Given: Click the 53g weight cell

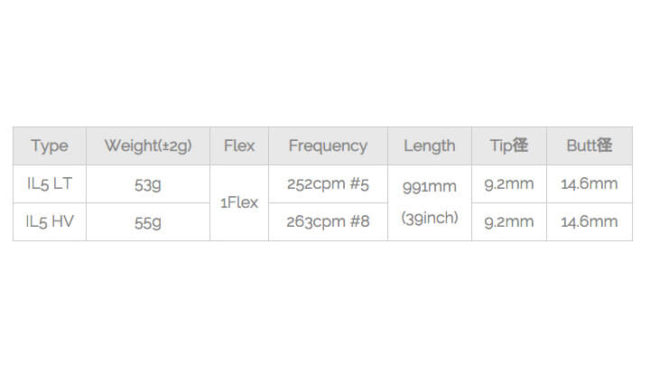Looking at the screenshot, I should coord(148,184).
